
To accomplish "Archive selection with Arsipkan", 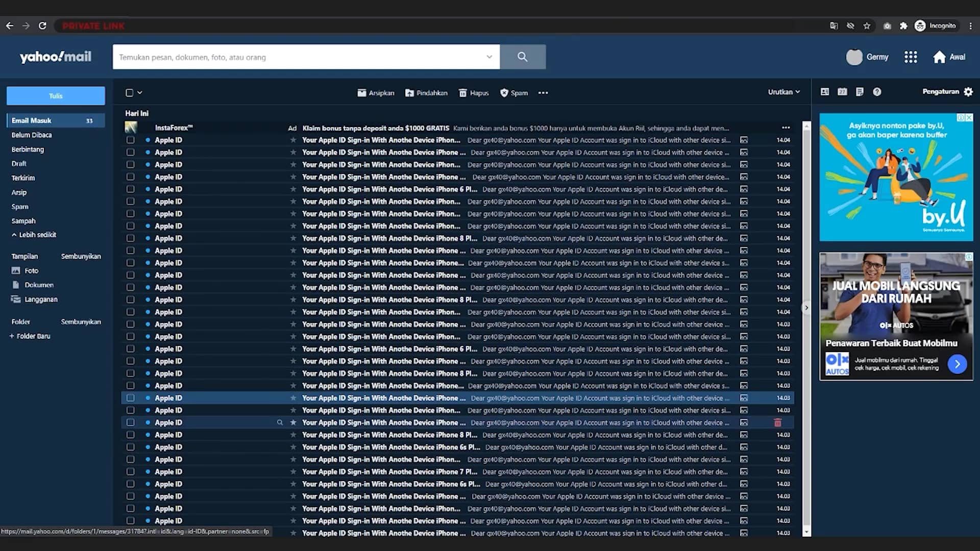I will (x=376, y=93).
